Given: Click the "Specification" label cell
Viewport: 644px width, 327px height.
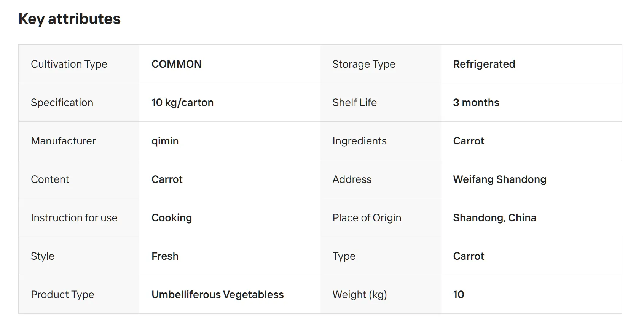Looking at the screenshot, I should click(62, 103).
